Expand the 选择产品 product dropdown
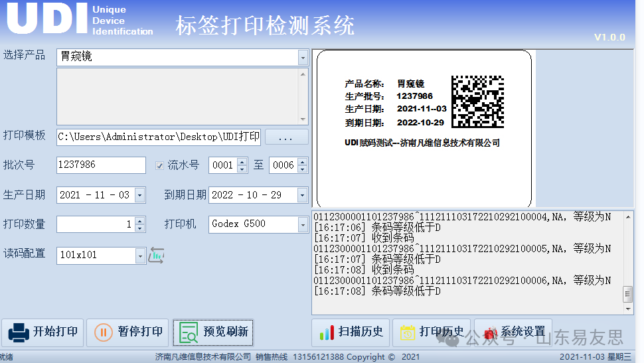 point(303,58)
